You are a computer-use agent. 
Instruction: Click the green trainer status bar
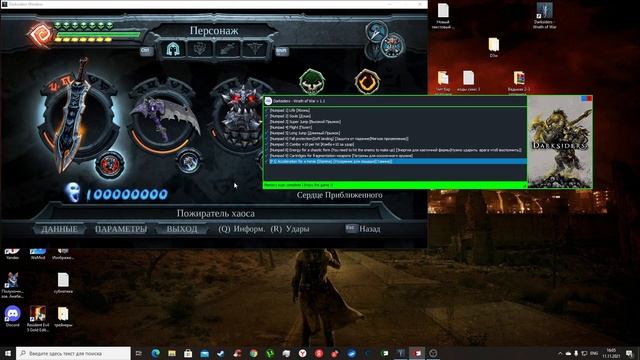(395, 185)
